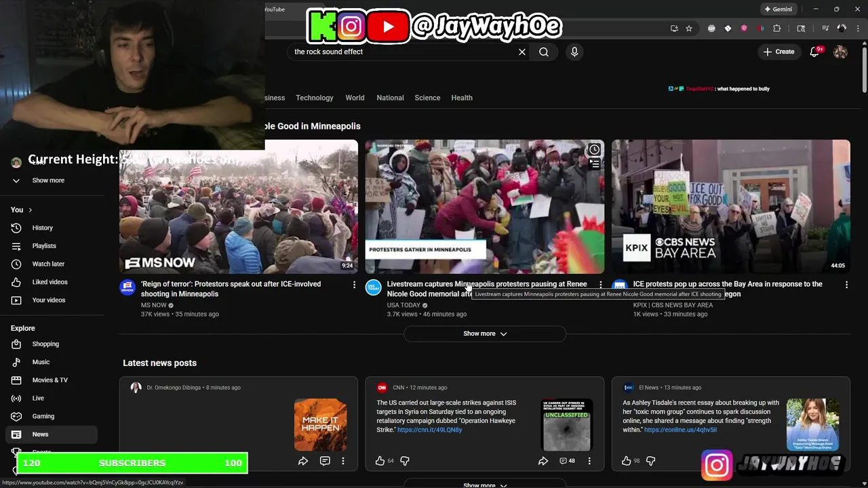Viewport: 868px width, 488px height.
Task: Open the notifications bell
Action: coord(815,52)
